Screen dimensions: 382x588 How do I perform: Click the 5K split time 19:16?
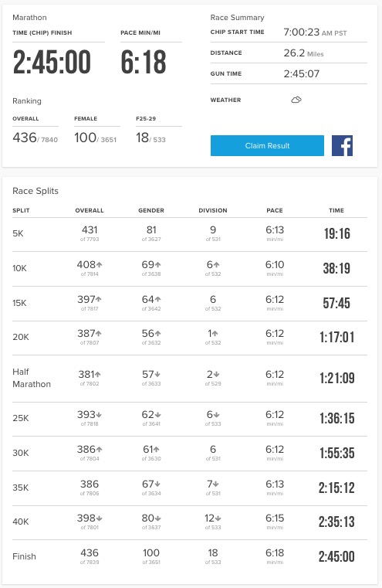pyautogui.click(x=336, y=233)
